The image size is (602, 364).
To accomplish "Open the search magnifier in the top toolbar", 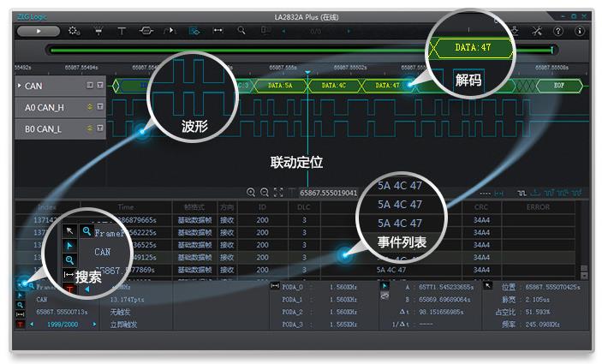I will [241, 31].
